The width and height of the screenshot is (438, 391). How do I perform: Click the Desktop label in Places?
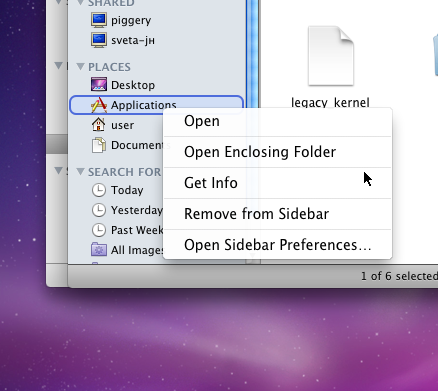[x=133, y=85]
